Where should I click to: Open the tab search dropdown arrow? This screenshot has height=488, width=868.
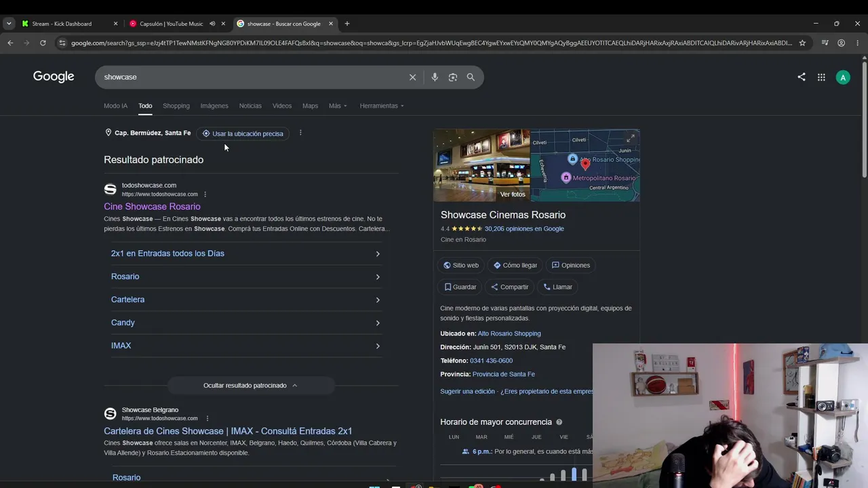8,24
